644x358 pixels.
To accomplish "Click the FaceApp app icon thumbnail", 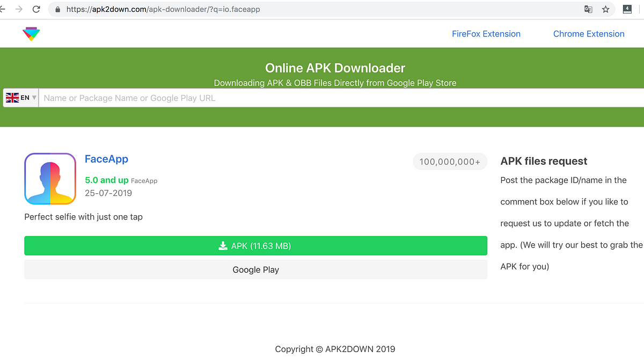I will 50,179.
